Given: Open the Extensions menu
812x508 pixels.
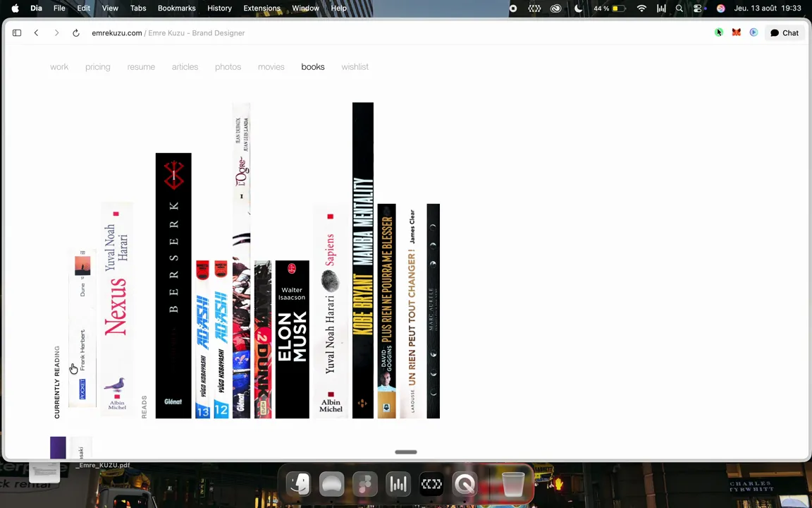Looking at the screenshot, I should click(x=262, y=8).
